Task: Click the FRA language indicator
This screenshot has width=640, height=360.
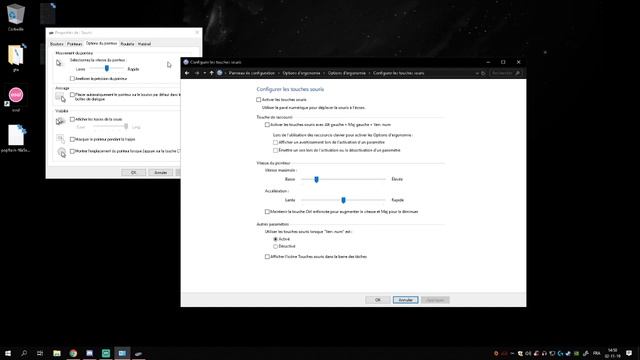Action: tap(597, 353)
